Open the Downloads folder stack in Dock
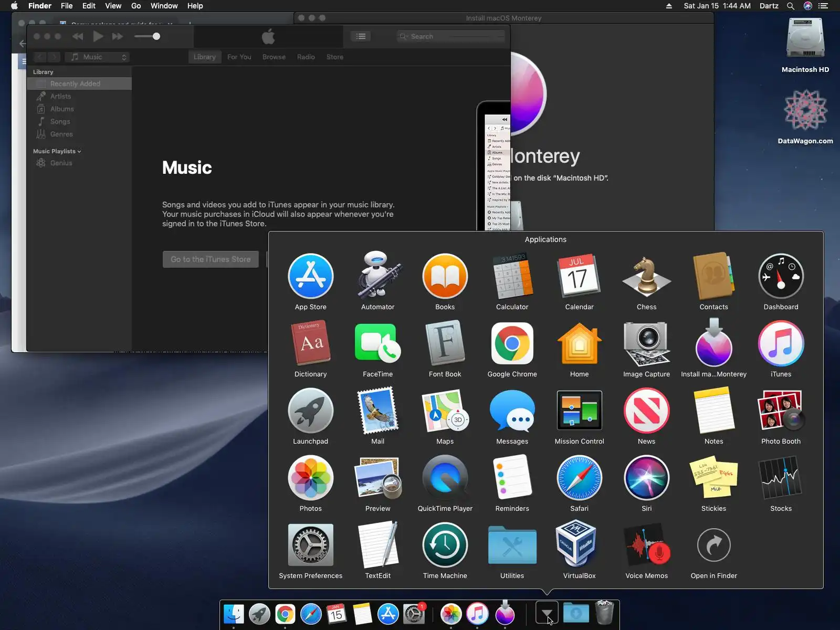This screenshot has width=840, height=630. coord(576,613)
